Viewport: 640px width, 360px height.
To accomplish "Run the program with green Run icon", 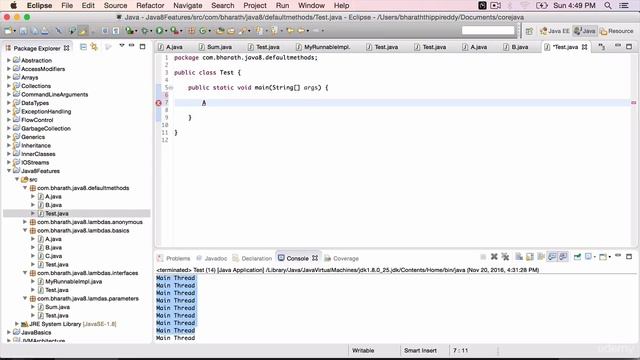I will point(159,31).
